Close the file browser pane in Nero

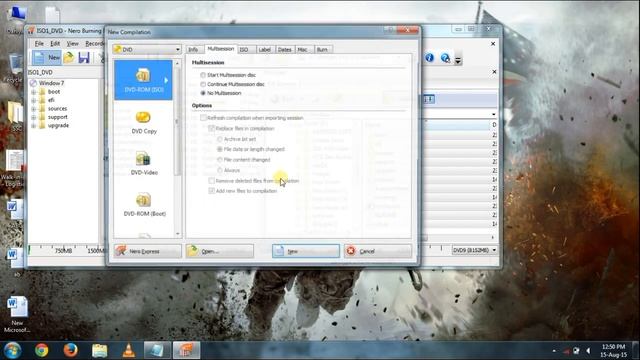pos(494,72)
